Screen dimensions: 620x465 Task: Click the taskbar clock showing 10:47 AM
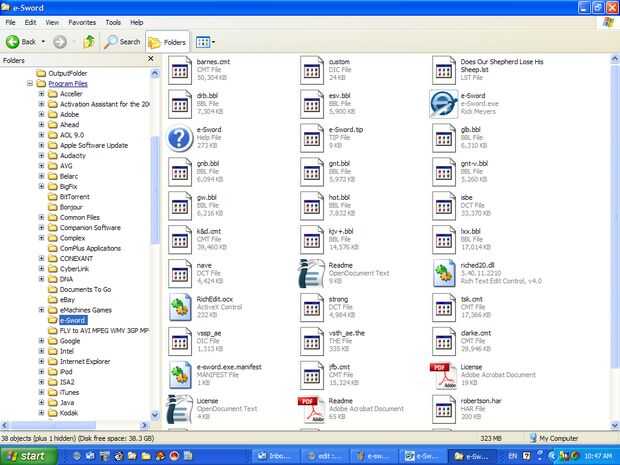click(598, 456)
